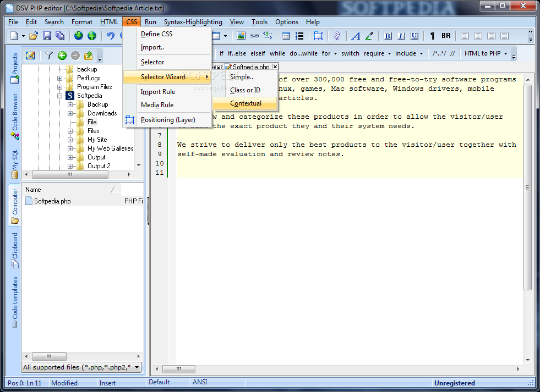
Task: Open the file type filter combo box
Action: (x=81, y=367)
